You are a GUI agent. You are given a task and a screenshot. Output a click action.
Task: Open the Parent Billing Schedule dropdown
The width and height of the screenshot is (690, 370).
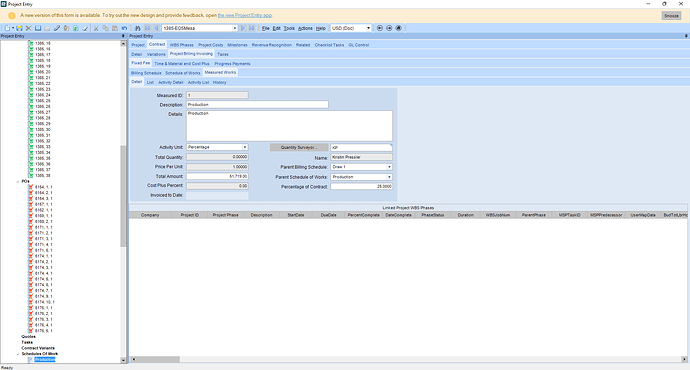point(389,167)
